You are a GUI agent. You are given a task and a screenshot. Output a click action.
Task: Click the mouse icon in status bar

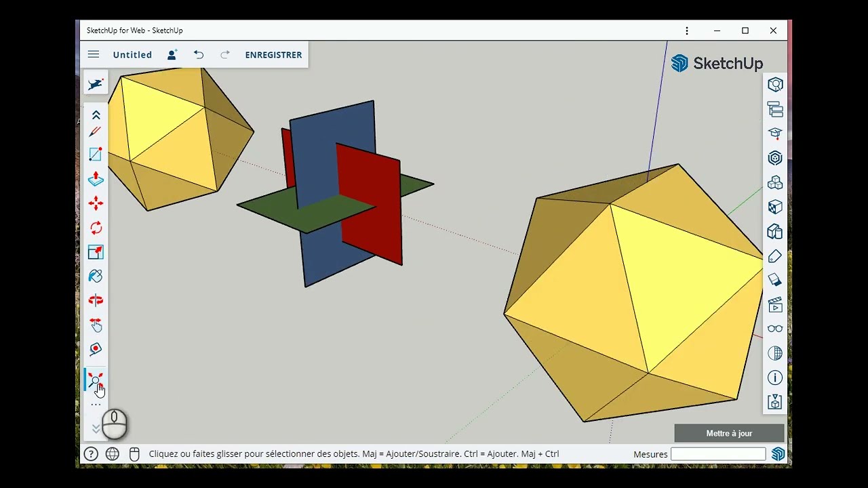134,454
